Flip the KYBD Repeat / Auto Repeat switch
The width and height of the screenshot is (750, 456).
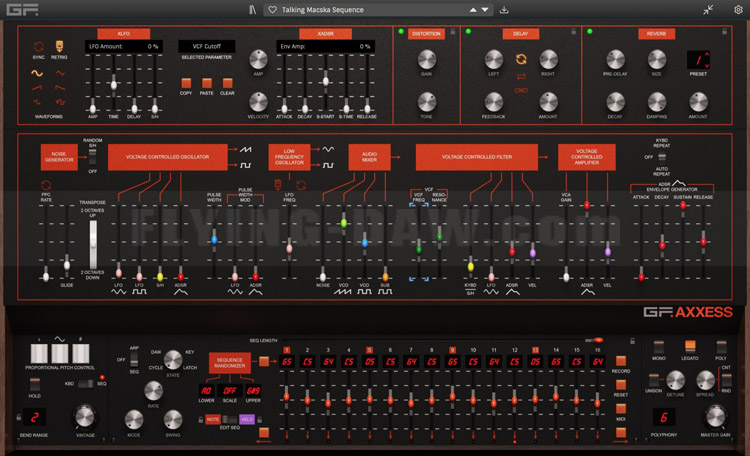tap(662, 157)
